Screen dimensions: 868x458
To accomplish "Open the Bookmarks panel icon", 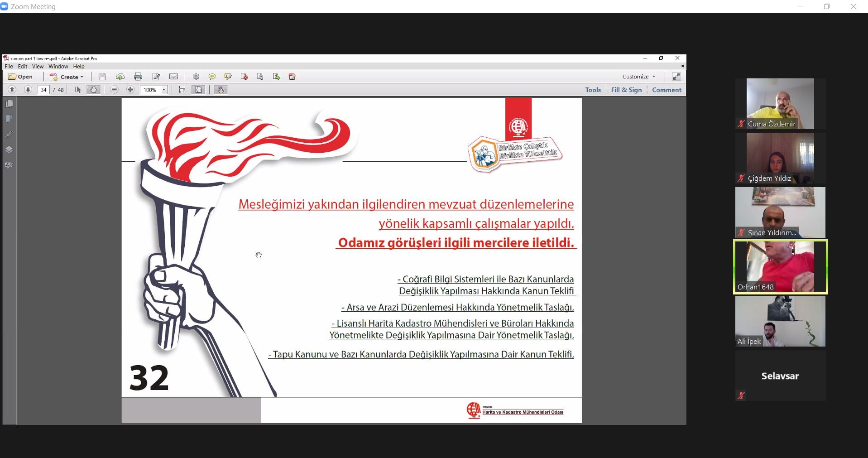I will (x=9, y=119).
